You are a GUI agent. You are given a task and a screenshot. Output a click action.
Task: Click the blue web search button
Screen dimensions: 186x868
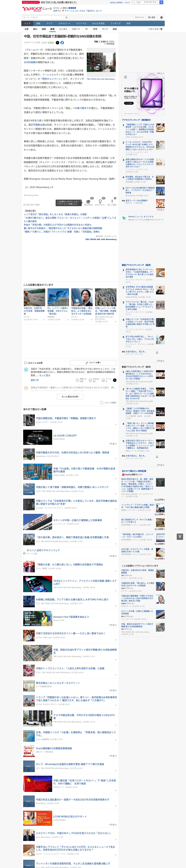pos(161,2)
